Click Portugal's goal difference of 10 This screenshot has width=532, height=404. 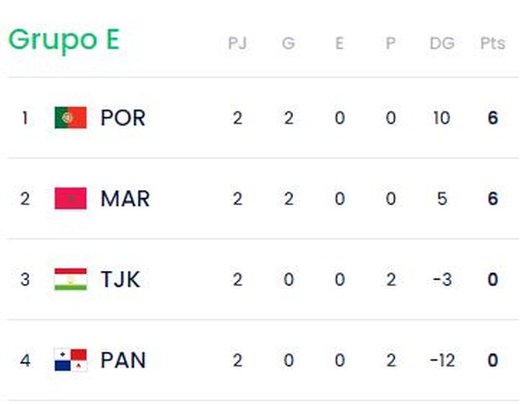[x=441, y=118]
